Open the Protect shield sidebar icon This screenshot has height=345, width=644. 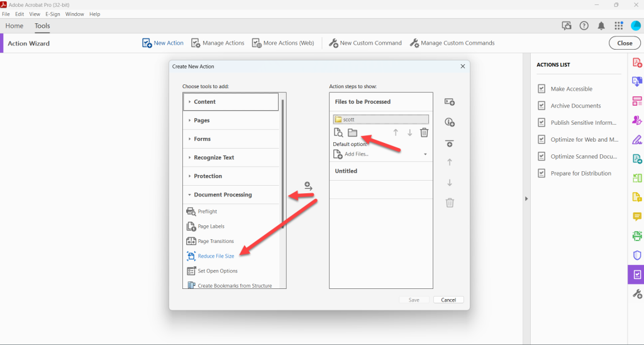637,256
